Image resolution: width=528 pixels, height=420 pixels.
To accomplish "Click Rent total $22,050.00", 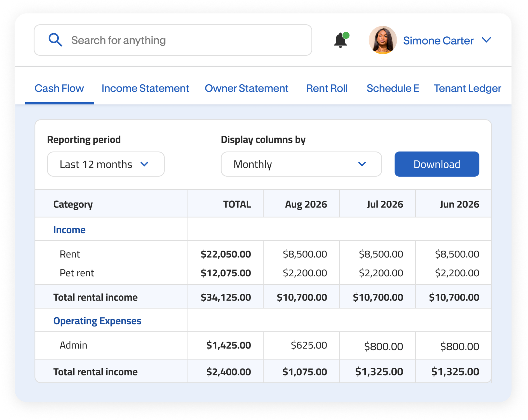I will [226, 254].
